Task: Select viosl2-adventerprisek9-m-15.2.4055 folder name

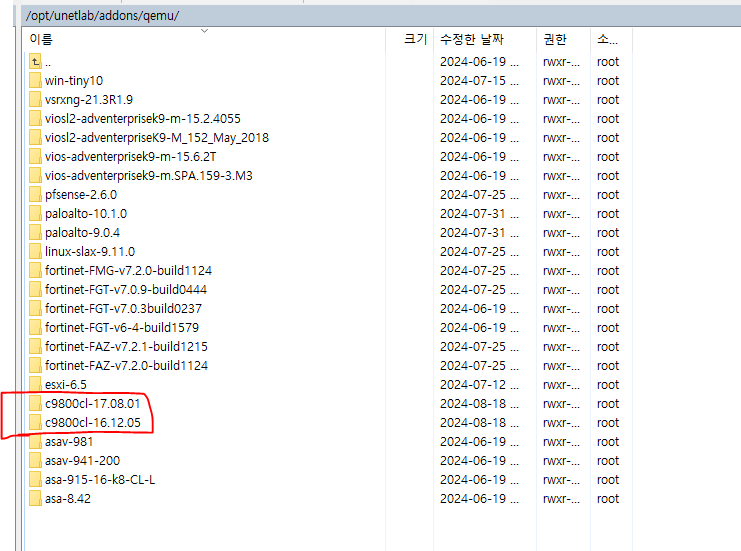Action: [143, 119]
